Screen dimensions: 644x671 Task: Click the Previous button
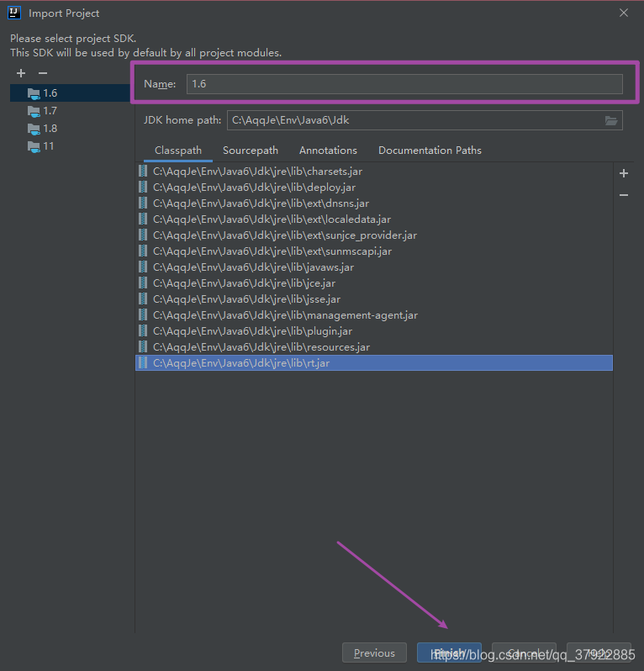(x=374, y=653)
